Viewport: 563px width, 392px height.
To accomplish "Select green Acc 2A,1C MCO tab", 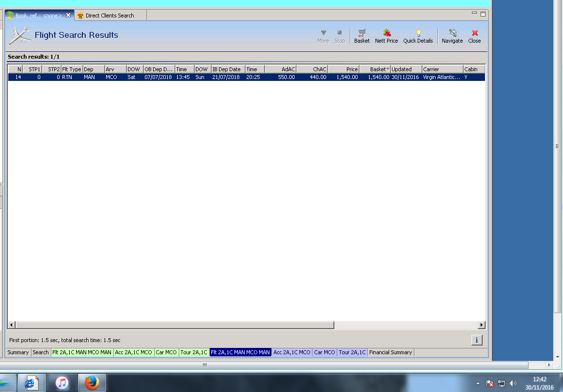I will click(134, 352).
